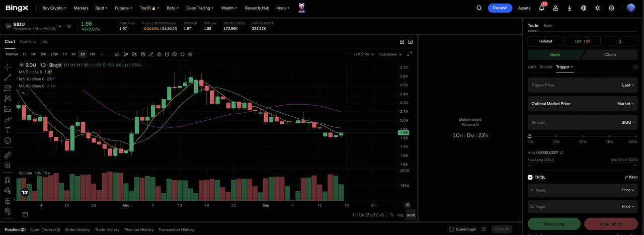Check the Current pair checkbox

tap(451, 229)
